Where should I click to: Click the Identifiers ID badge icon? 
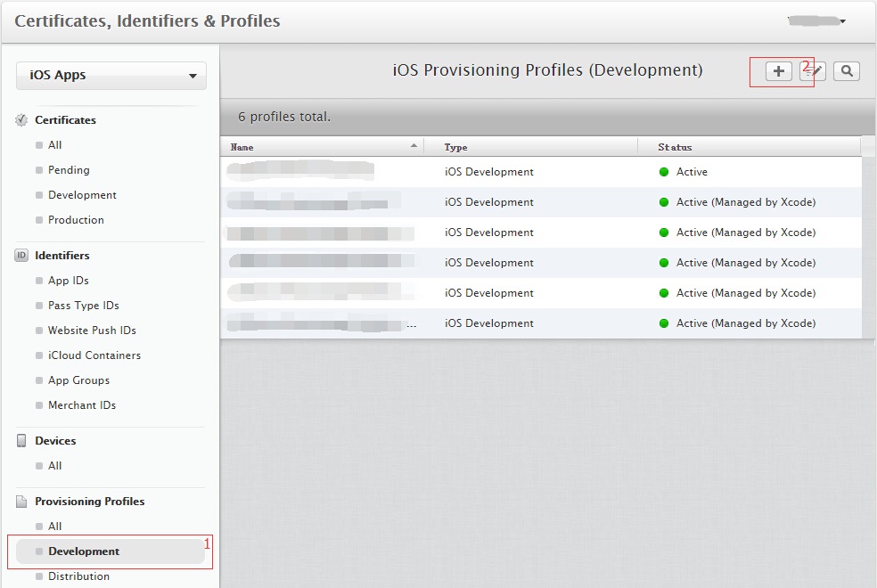[x=21, y=256]
